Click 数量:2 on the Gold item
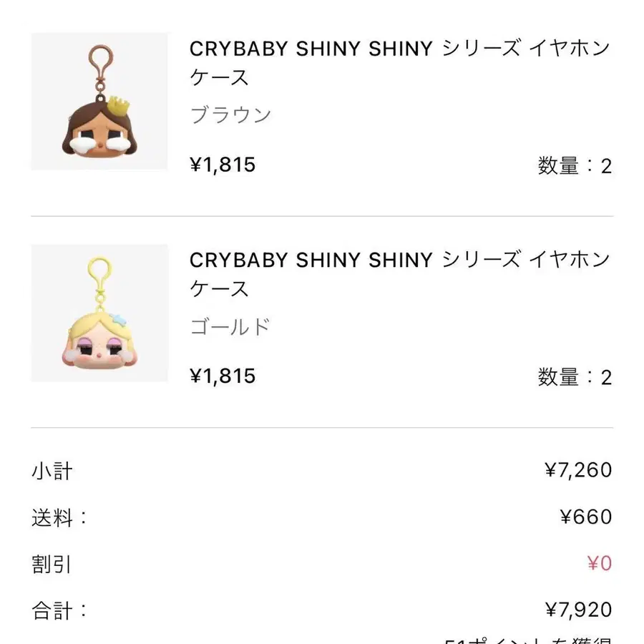Image resolution: width=644 pixels, height=644 pixels. 575,377
